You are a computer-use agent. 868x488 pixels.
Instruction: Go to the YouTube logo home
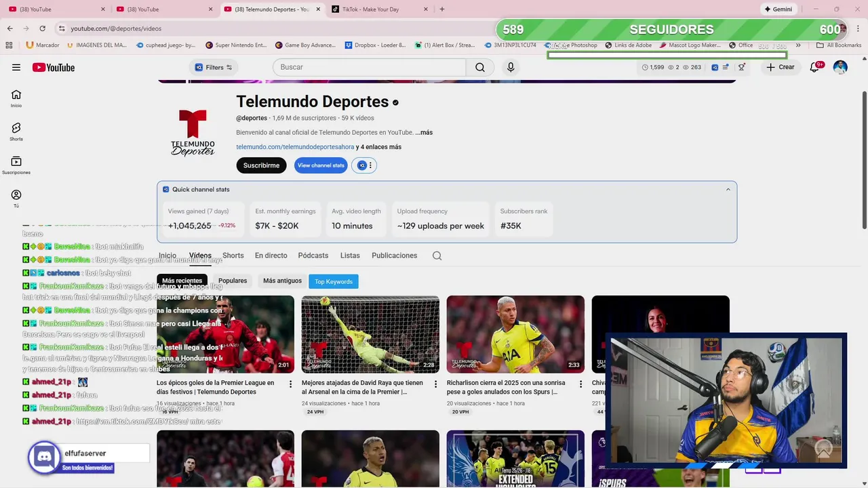coord(54,67)
